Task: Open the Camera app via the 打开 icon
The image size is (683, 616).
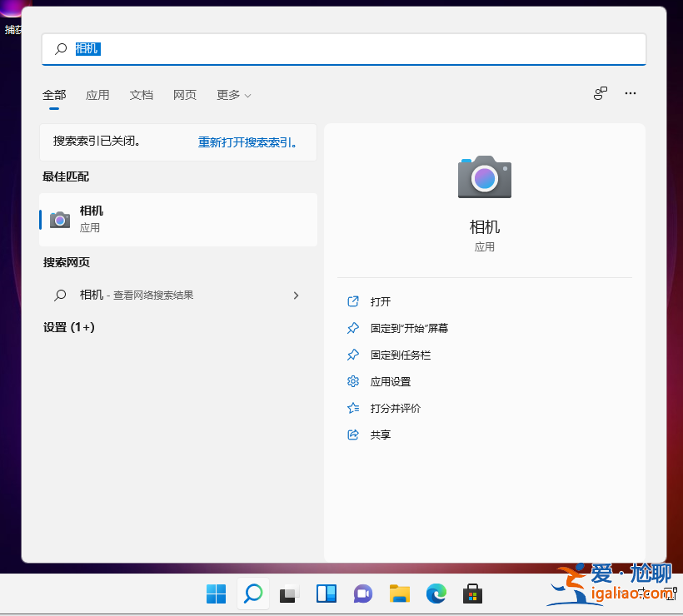Action: 353,301
